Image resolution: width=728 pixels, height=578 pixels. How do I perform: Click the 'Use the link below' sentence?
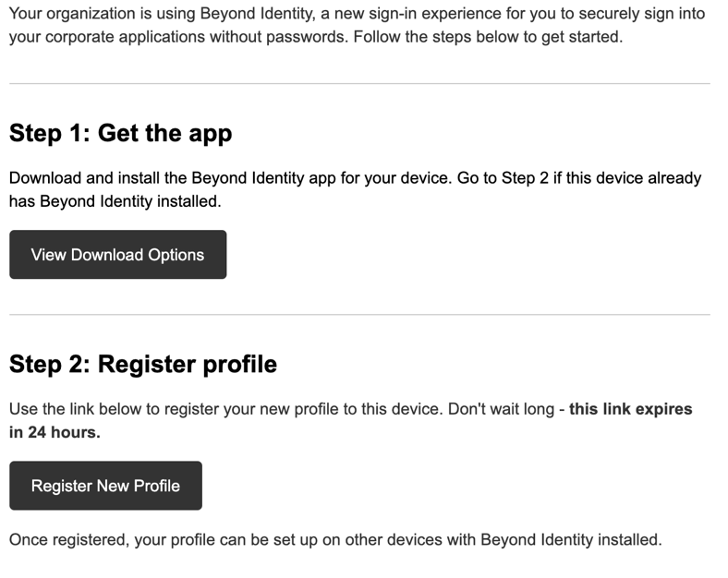pos(225,409)
